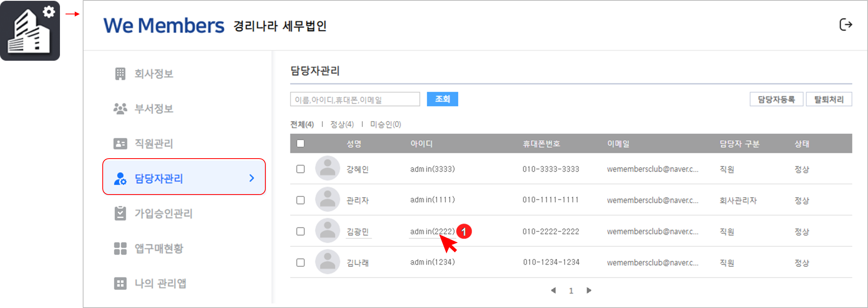This screenshot has height=308, width=868.
Task: Click the 부서정보 people group icon
Action: tap(120, 109)
